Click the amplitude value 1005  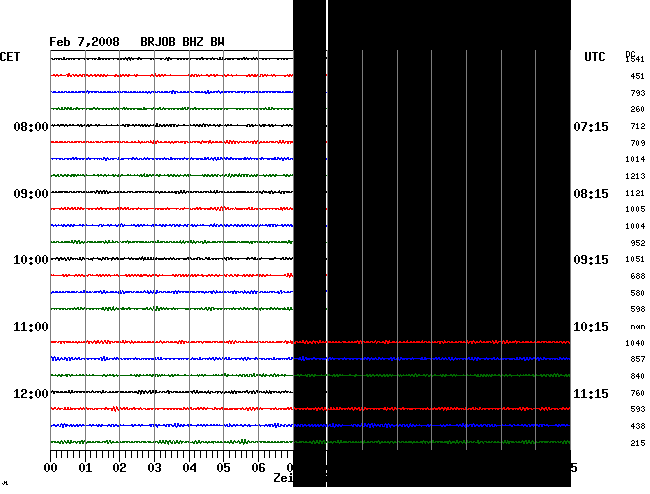pyautogui.click(x=635, y=209)
